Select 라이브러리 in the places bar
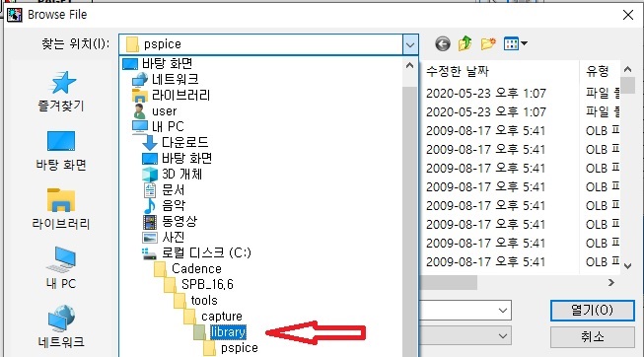 point(61,209)
